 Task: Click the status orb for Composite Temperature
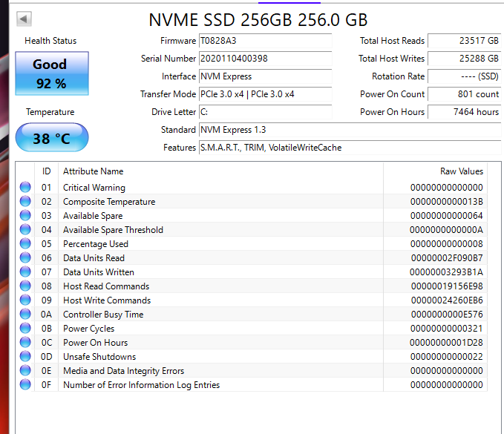(x=25, y=201)
